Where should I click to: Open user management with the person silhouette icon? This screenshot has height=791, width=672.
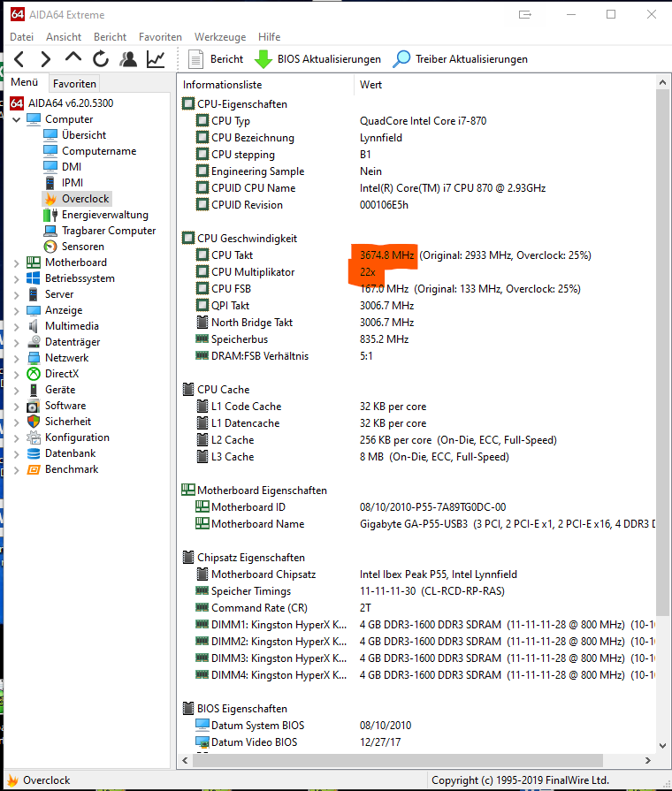128,59
